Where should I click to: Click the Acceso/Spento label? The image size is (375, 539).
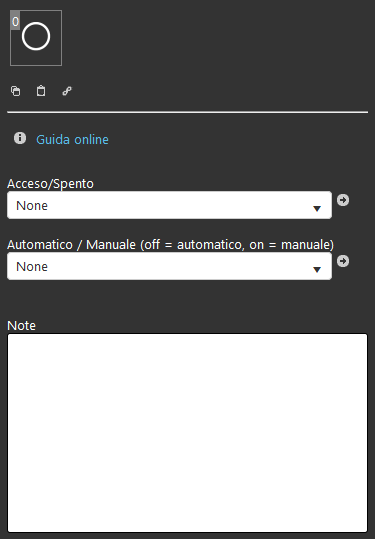50,184
